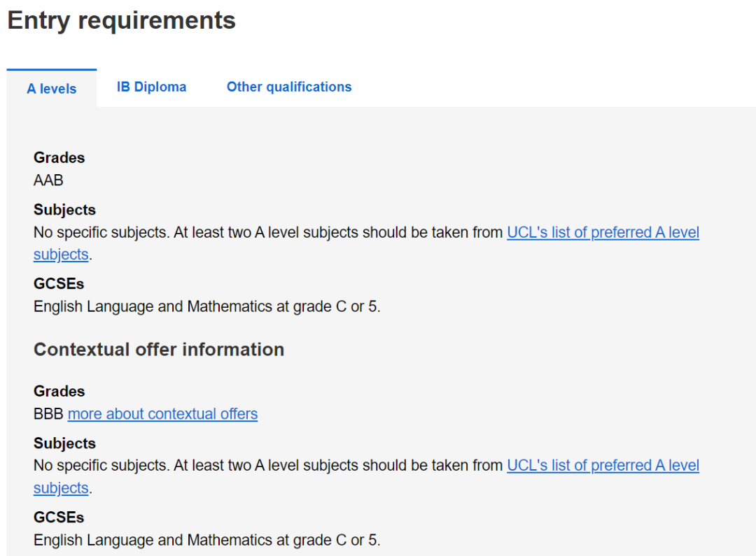Click the standard offer GCSE requirement sentence
Viewport: 756px width, 556px height.
(206, 306)
